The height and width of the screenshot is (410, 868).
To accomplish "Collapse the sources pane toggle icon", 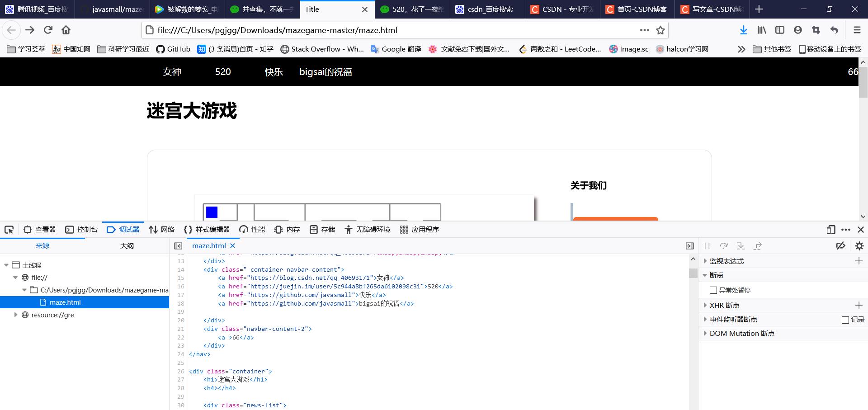I will pyautogui.click(x=178, y=246).
